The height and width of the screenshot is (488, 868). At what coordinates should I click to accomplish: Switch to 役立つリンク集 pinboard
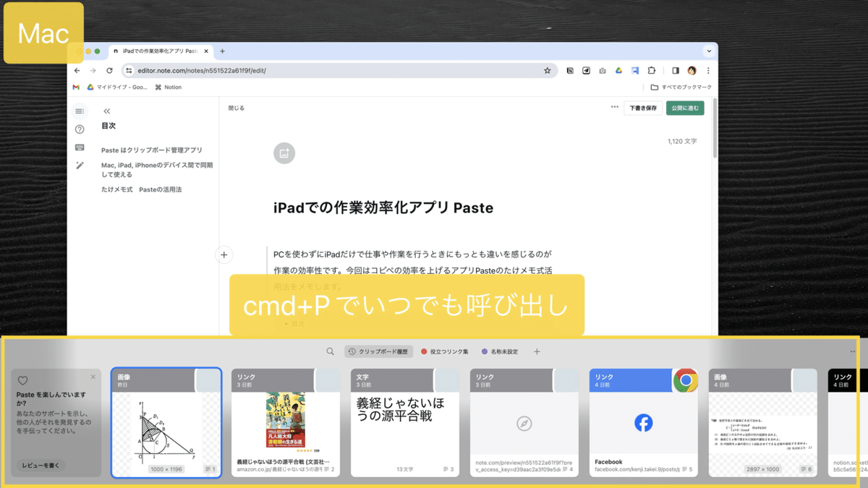coord(445,351)
